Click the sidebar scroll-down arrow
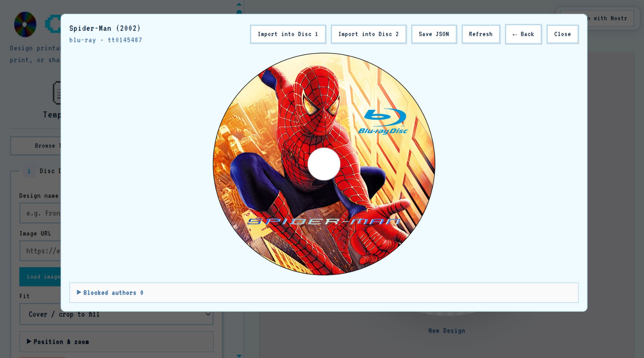This screenshot has height=358, width=644. 239,356
